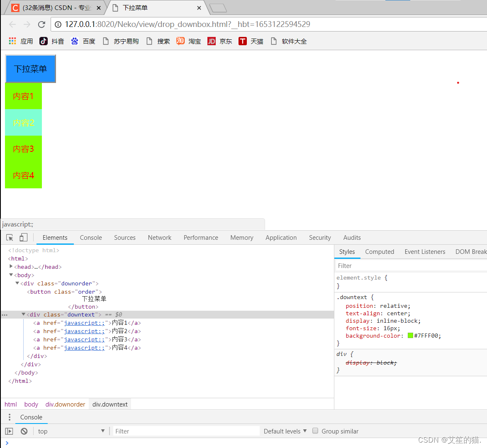Open the Performance panel tab
This screenshot has height=448, width=487.
click(201, 238)
